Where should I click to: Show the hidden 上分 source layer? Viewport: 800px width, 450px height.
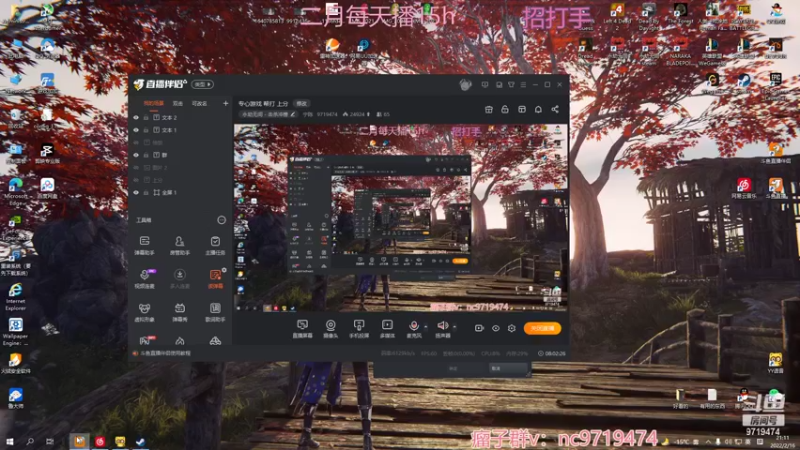tap(136, 180)
